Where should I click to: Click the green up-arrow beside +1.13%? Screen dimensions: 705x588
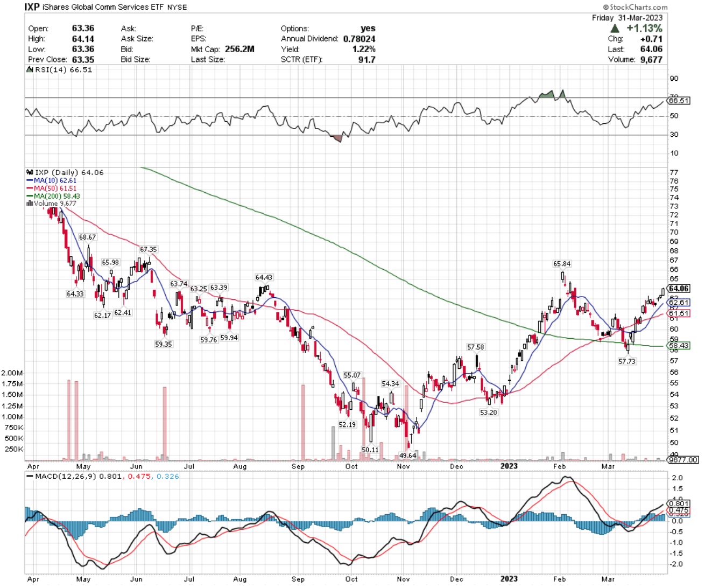point(615,28)
